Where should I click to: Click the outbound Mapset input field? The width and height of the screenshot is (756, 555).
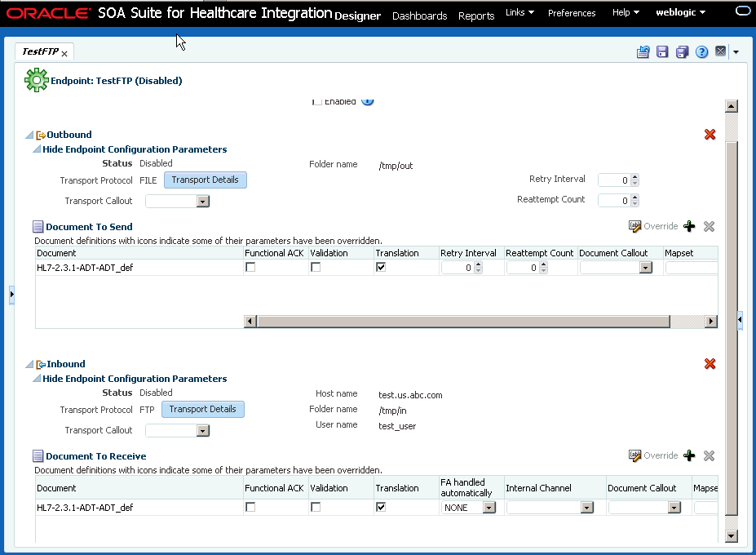(692, 268)
